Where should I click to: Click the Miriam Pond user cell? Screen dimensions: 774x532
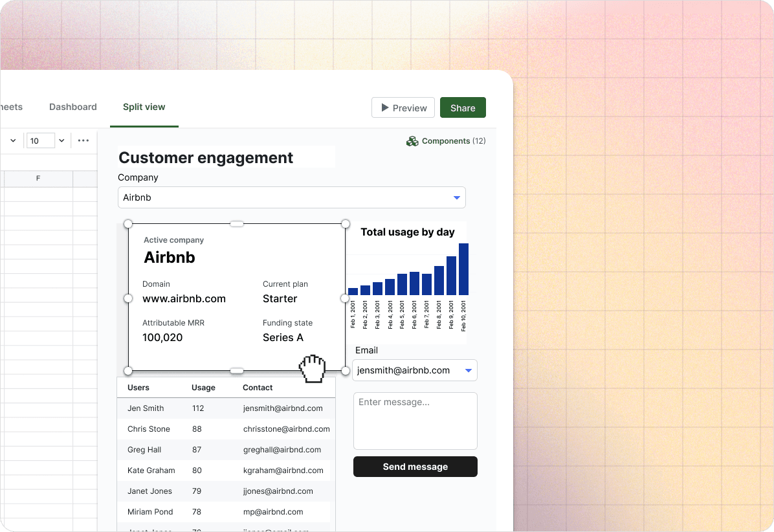150,512
